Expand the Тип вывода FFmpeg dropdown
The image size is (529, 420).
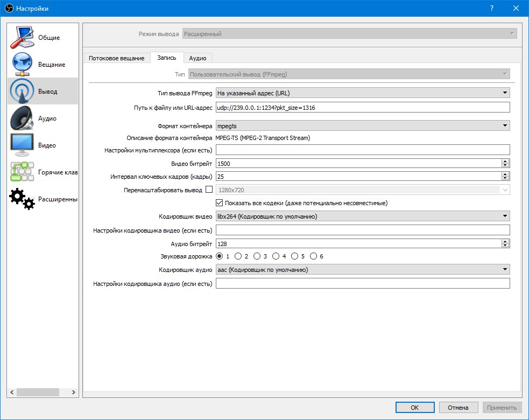pyautogui.click(x=362, y=93)
